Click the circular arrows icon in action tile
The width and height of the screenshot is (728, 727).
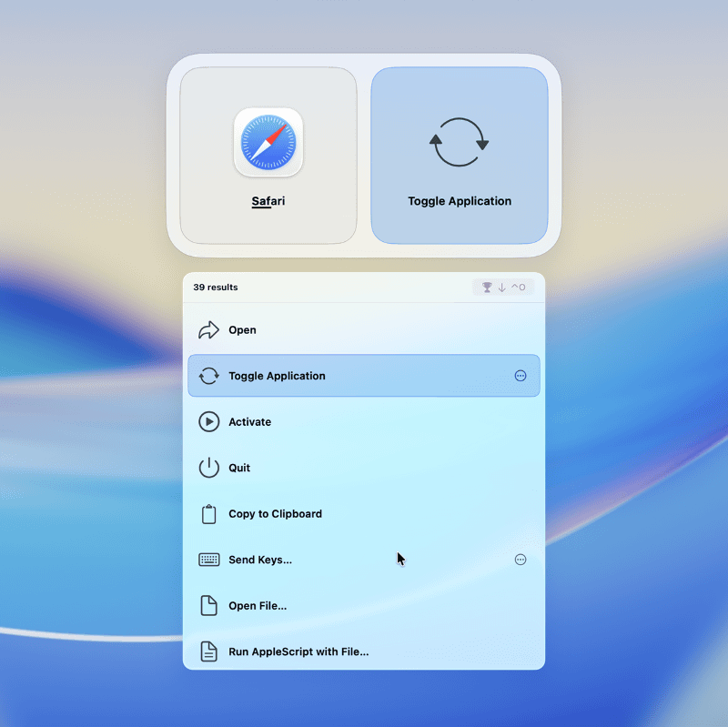459,142
